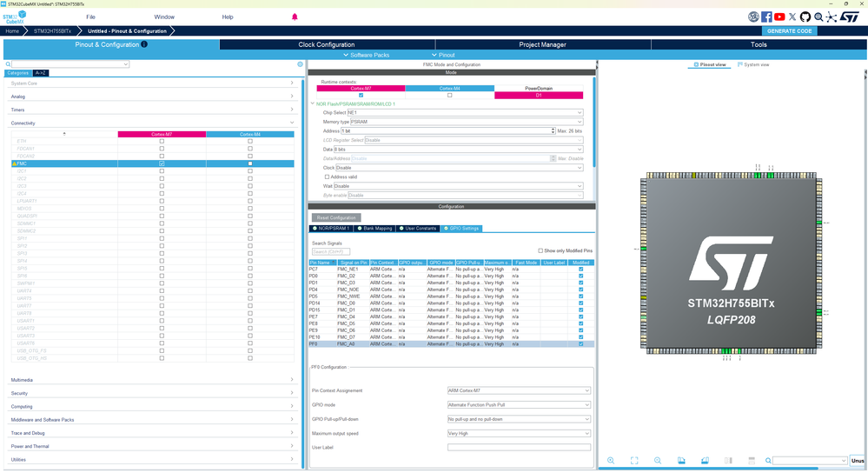
Task: Open Software Packs submenu
Action: coord(366,55)
